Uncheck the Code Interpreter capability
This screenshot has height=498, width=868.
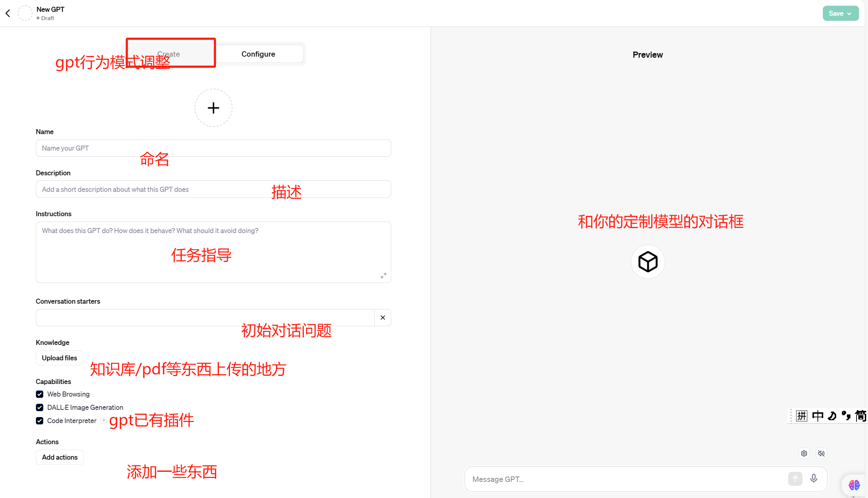(40, 421)
